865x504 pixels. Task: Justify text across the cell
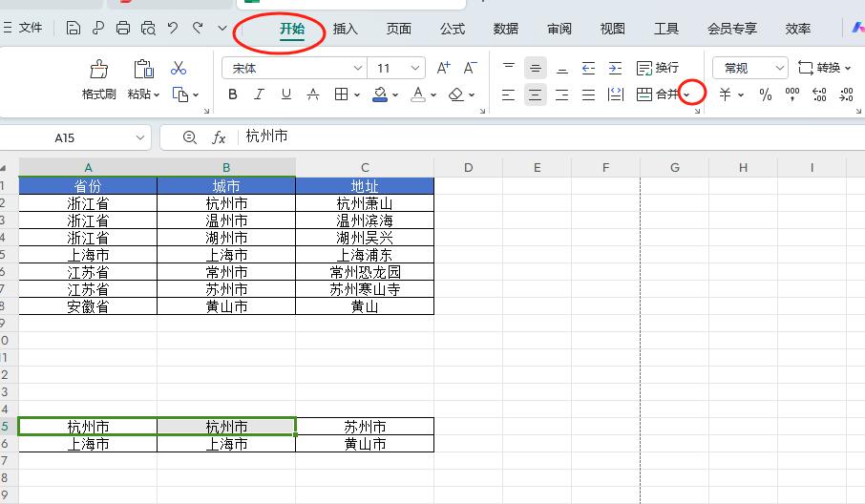click(588, 94)
